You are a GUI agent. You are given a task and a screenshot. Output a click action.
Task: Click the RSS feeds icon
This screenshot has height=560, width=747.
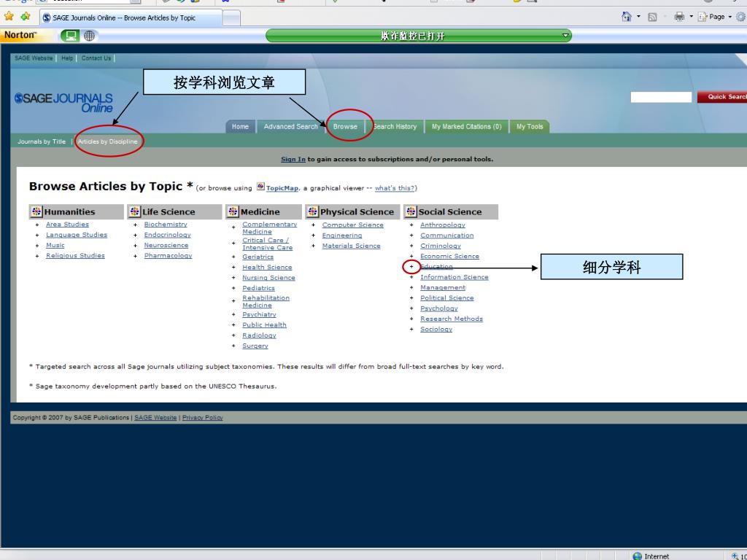pyautogui.click(x=652, y=17)
